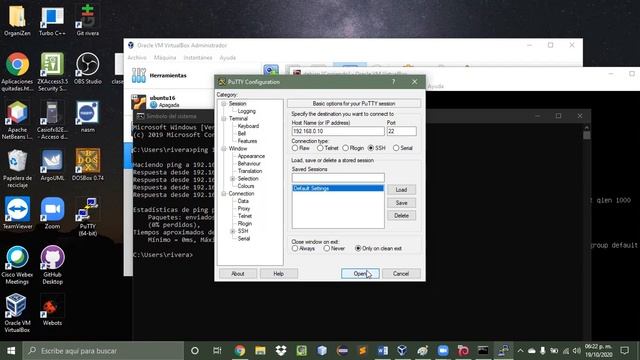Select Colours category in PuTTY tree
The width and height of the screenshot is (640, 360).
(246, 186)
